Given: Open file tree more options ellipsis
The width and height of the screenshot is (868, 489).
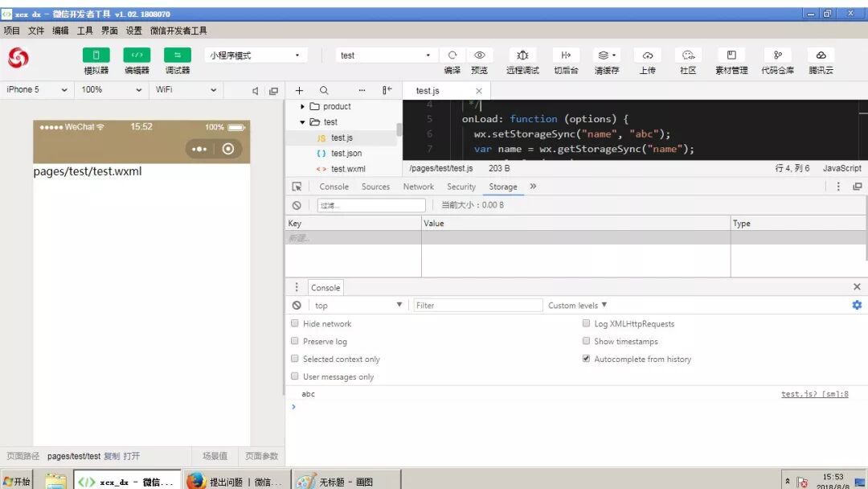Looking at the screenshot, I should (362, 90).
